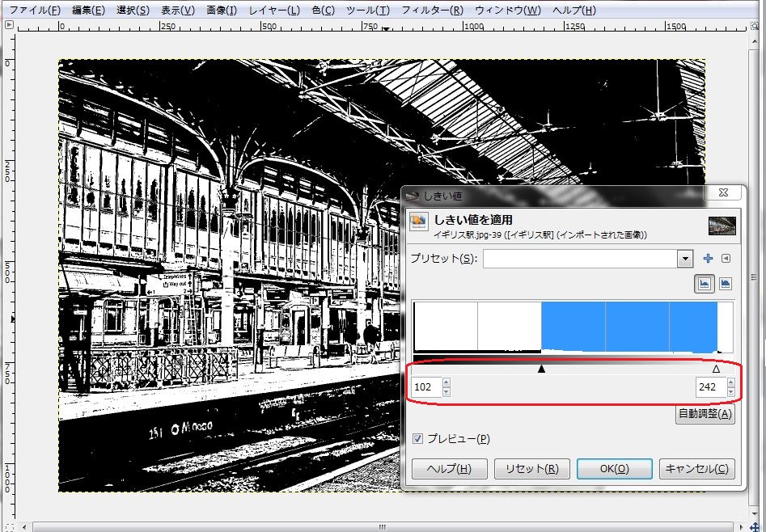Expand the プリセット dropdown arrow

[x=685, y=259]
